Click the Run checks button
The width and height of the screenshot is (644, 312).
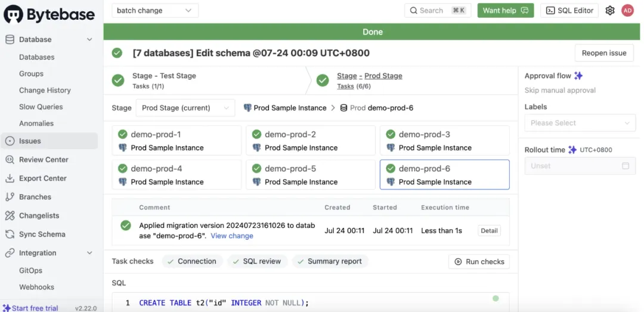tap(479, 261)
